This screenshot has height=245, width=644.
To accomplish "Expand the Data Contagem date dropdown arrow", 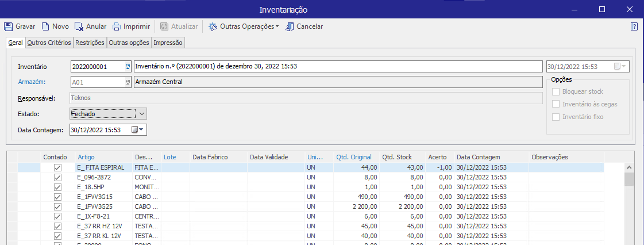I will [142, 130].
